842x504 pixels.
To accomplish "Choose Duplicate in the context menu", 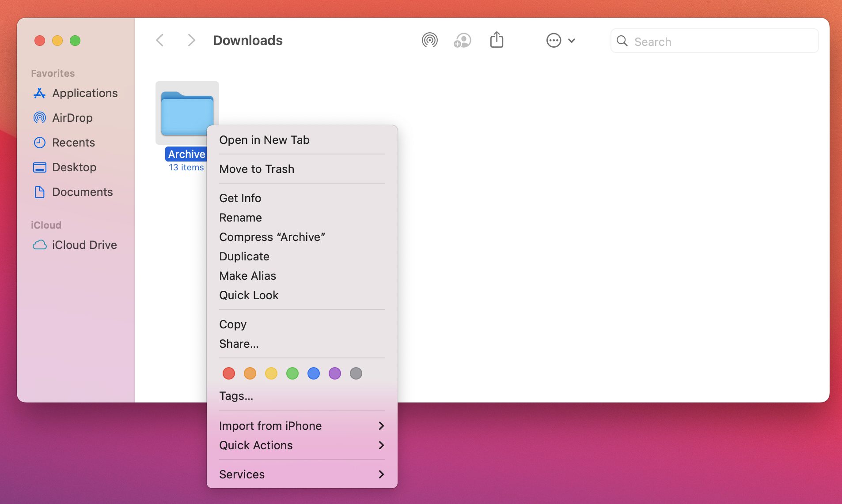I will click(x=302, y=256).
